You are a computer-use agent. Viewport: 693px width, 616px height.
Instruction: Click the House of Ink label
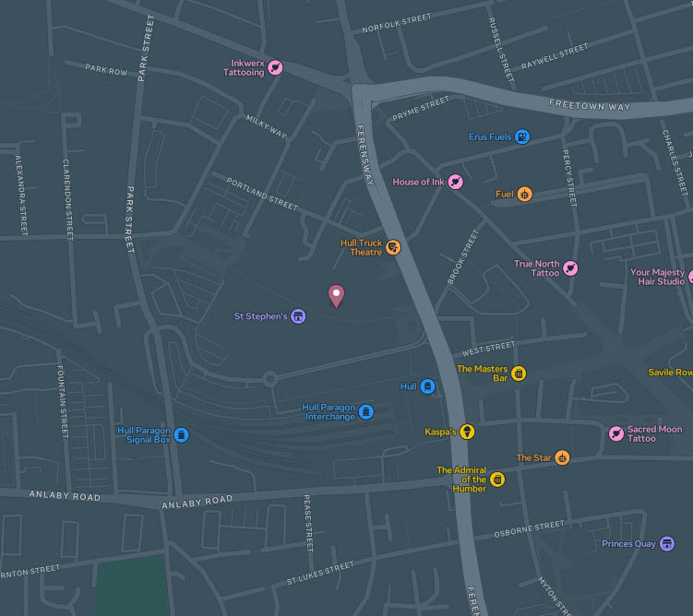click(x=418, y=182)
